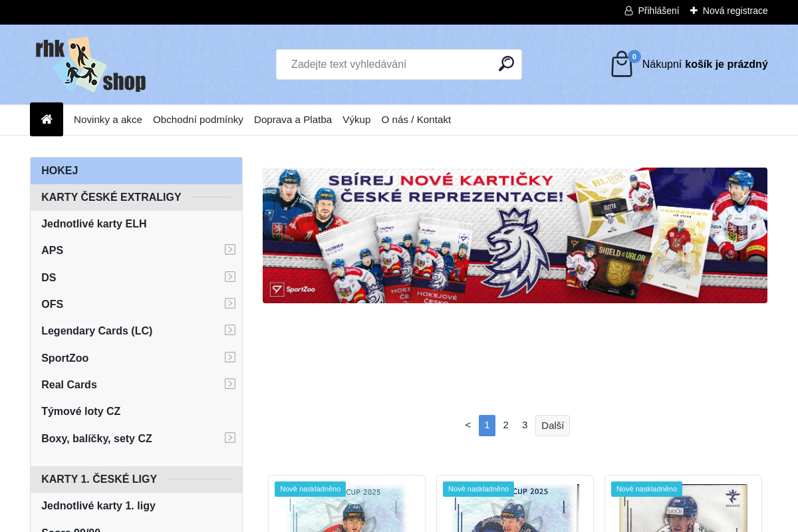Open Výkup menu item
Viewport: 798px width, 532px height.
pos(356,120)
